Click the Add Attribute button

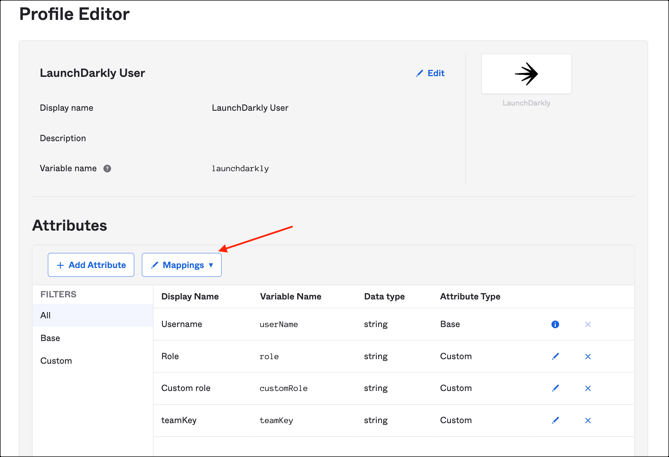[x=91, y=265]
